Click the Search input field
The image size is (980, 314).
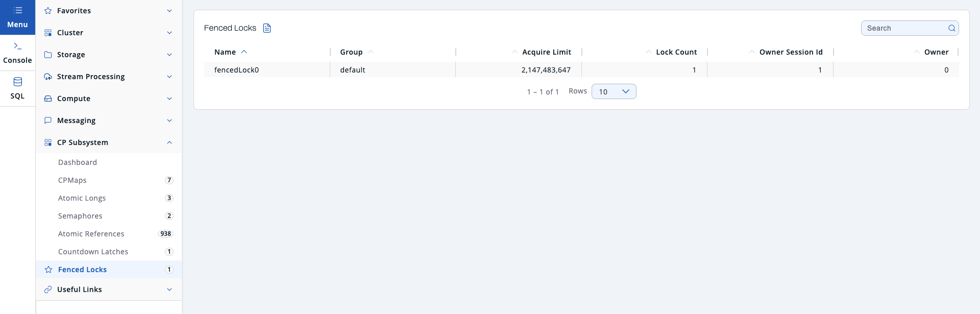(x=903, y=28)
